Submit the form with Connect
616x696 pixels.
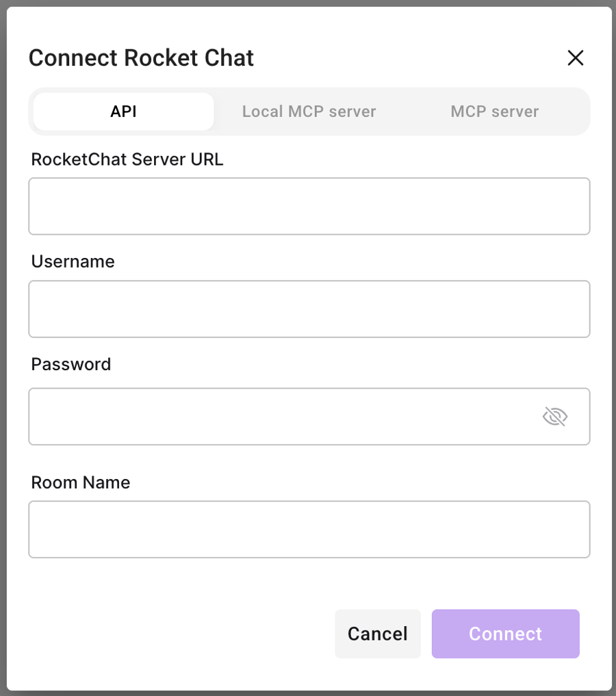pyautogui.click(x=505, y=634)
